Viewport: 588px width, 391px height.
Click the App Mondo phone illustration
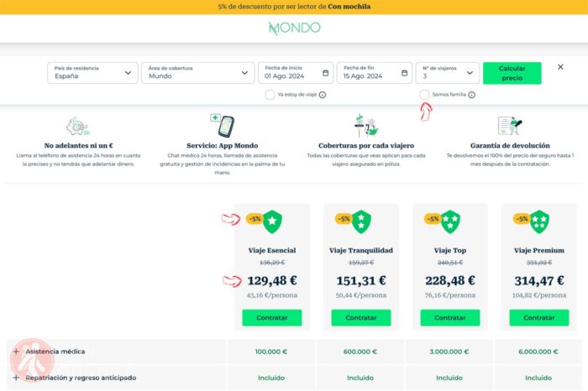pos(223,126)
